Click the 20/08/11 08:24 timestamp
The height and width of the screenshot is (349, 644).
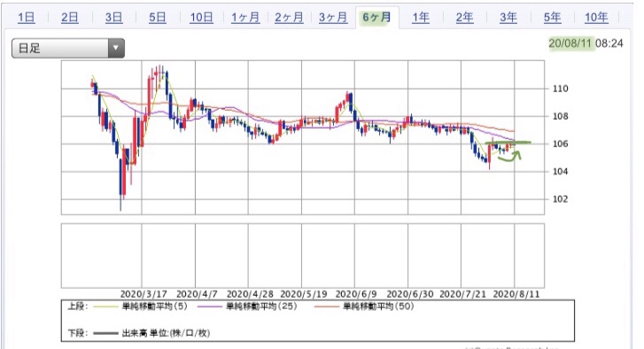pos(586,43)
